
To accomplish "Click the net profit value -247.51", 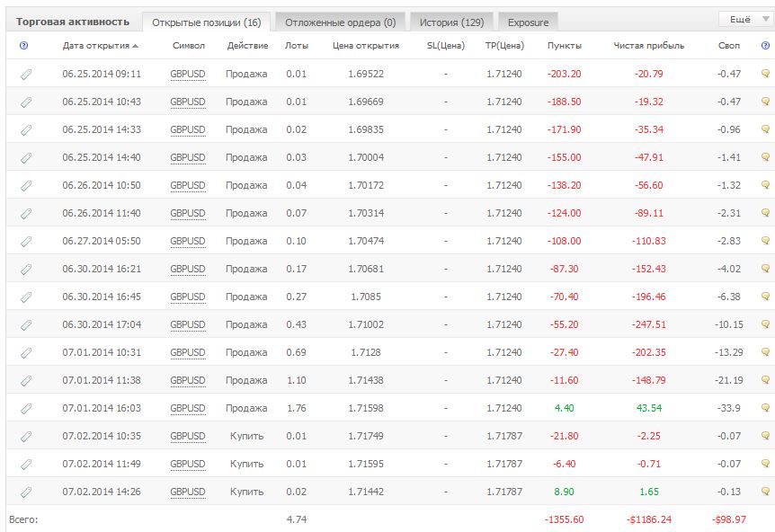I will pyautogui.click(x=649, y=324).
